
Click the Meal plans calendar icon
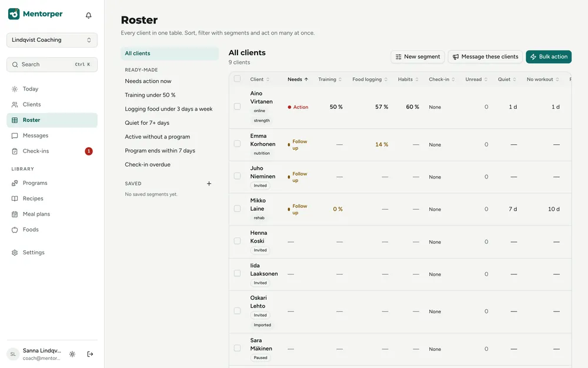click(15, 214)
